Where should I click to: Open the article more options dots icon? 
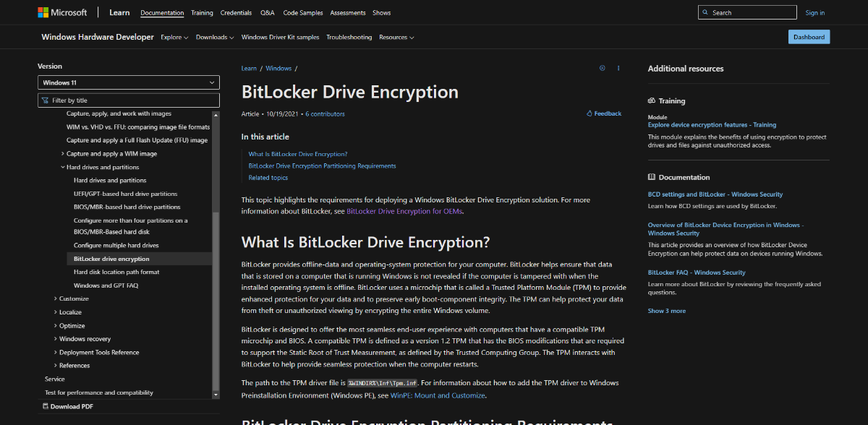(x=618, y=68)
